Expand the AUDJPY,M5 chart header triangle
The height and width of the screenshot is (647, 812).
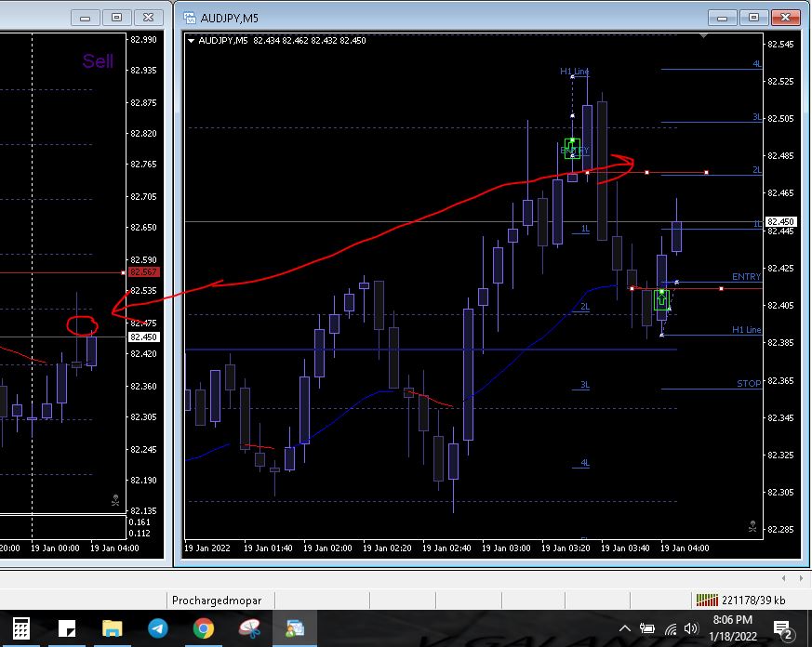[x=191, y=40]
